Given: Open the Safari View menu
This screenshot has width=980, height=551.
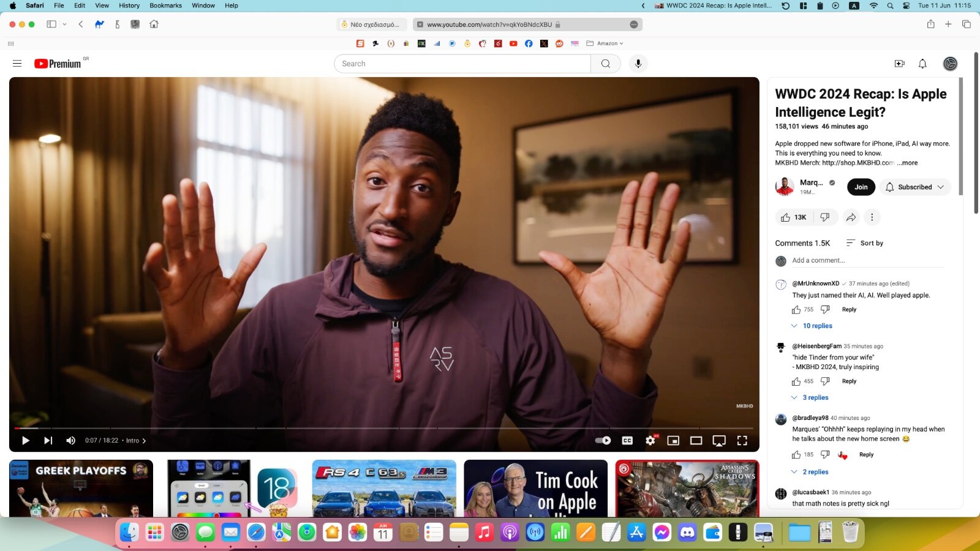Looking at the screenshot, I should tap(102, 6).
